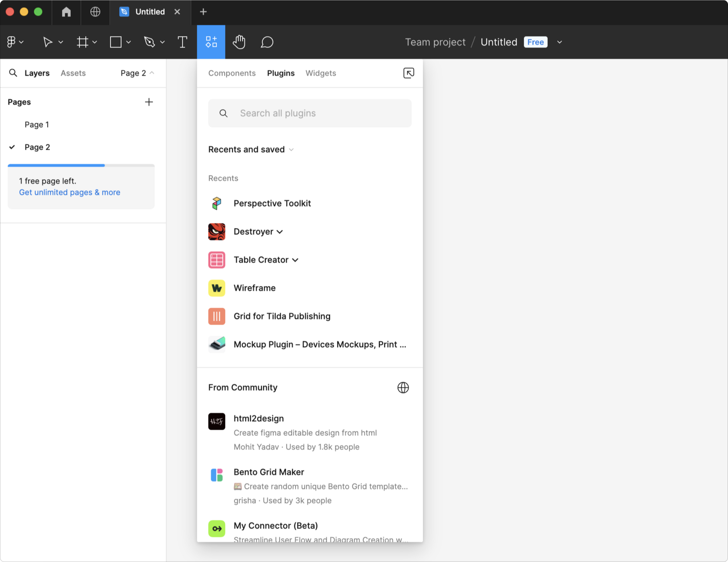
Task: Select the Frame tool
Action: pyautogui.click(x=82, y=42)
